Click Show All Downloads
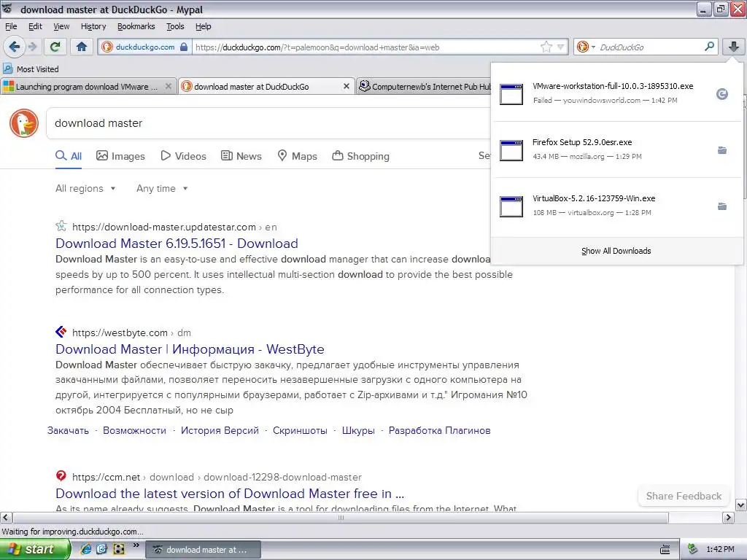 616,251
